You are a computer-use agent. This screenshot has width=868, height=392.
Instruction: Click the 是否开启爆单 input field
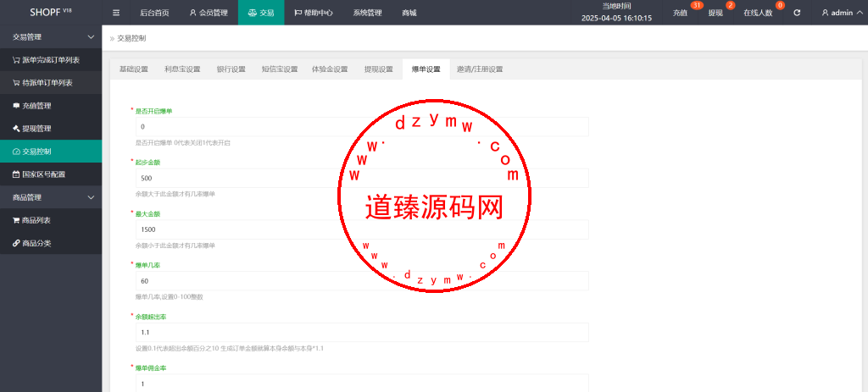tap(362, 127)
